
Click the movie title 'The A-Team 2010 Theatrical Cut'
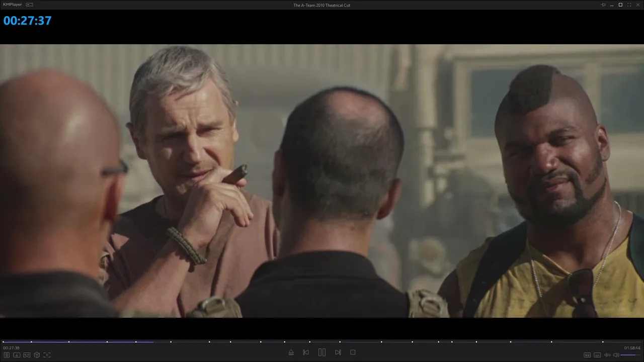(321, 5)
